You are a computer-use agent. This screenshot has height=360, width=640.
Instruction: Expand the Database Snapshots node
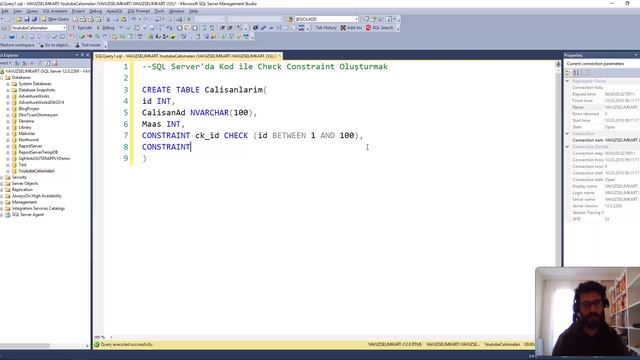coord(8,90)
